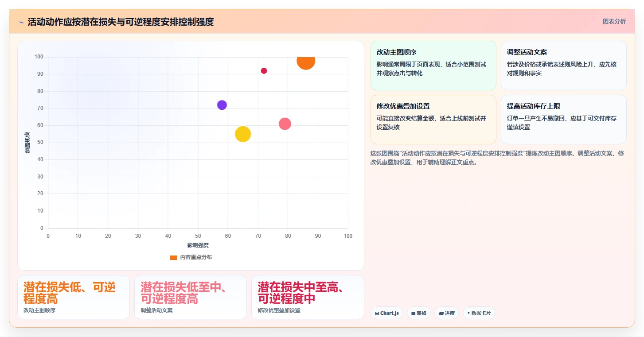
Task: Click the 数据卡片 tag chip
Action: click(479, 313)
